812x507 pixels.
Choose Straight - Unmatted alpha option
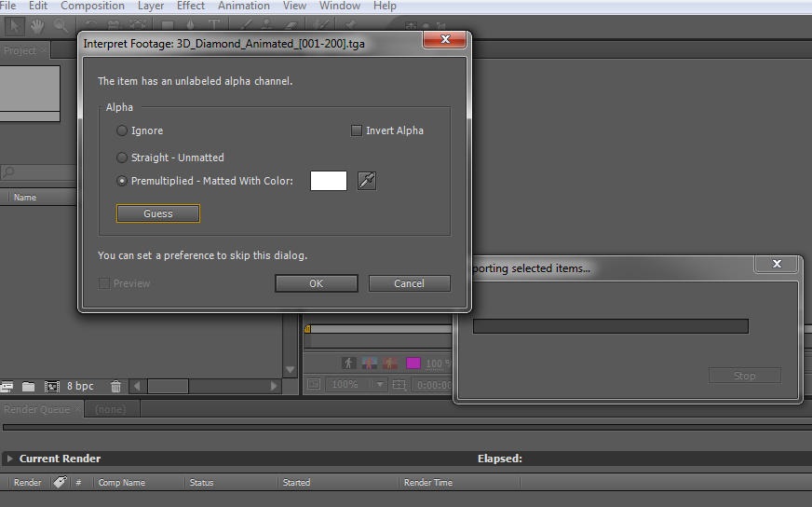(x=122, y=158)
